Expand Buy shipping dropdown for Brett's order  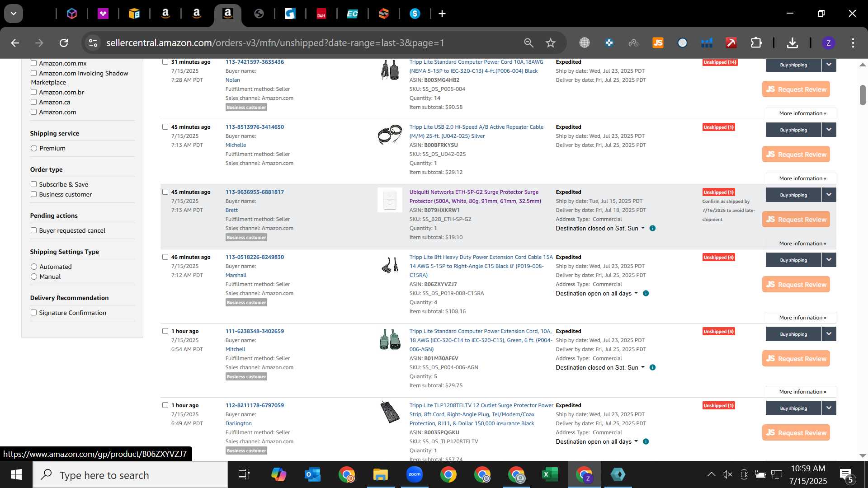(x=829, y=195)
